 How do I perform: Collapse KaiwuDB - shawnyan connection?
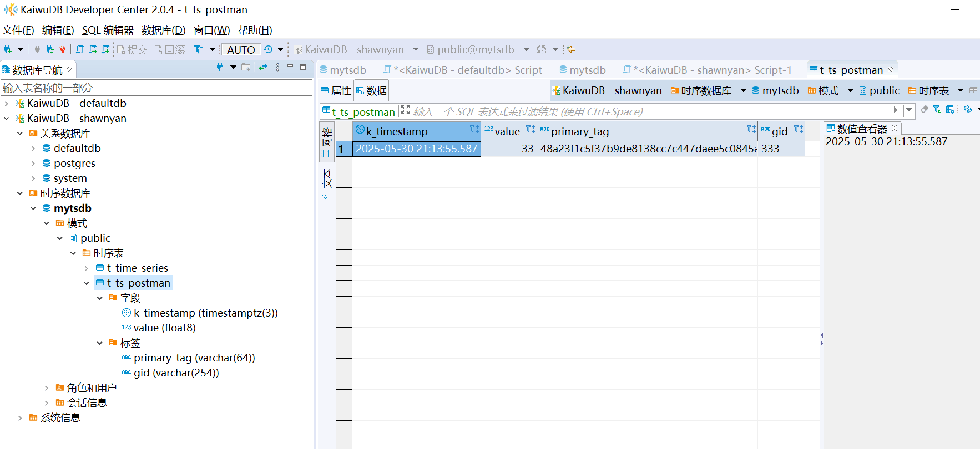tap(7, 118)
